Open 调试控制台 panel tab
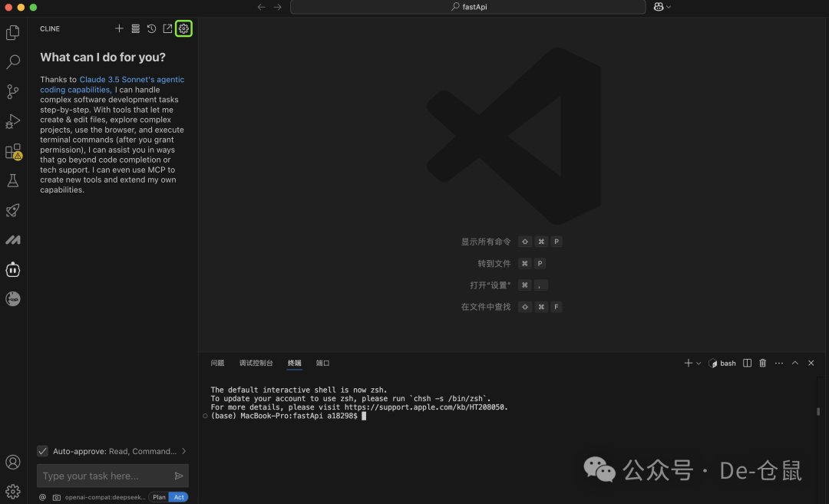The width and height of the screenshot is (829, 504). [256, 363]
